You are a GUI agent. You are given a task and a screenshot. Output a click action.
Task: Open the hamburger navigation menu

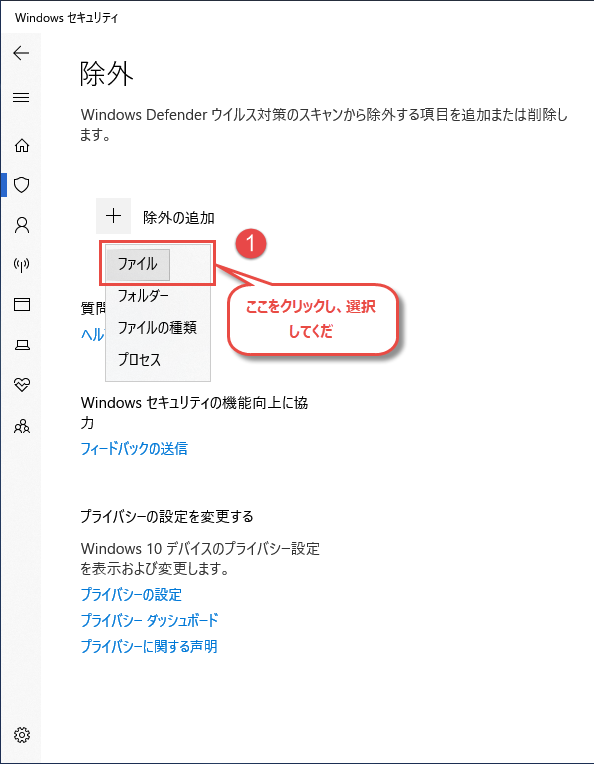pos(21,97)
